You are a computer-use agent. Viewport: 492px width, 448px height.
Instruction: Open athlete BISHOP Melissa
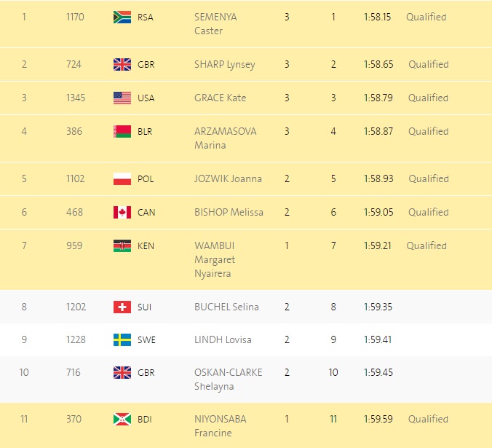(229, 212)
